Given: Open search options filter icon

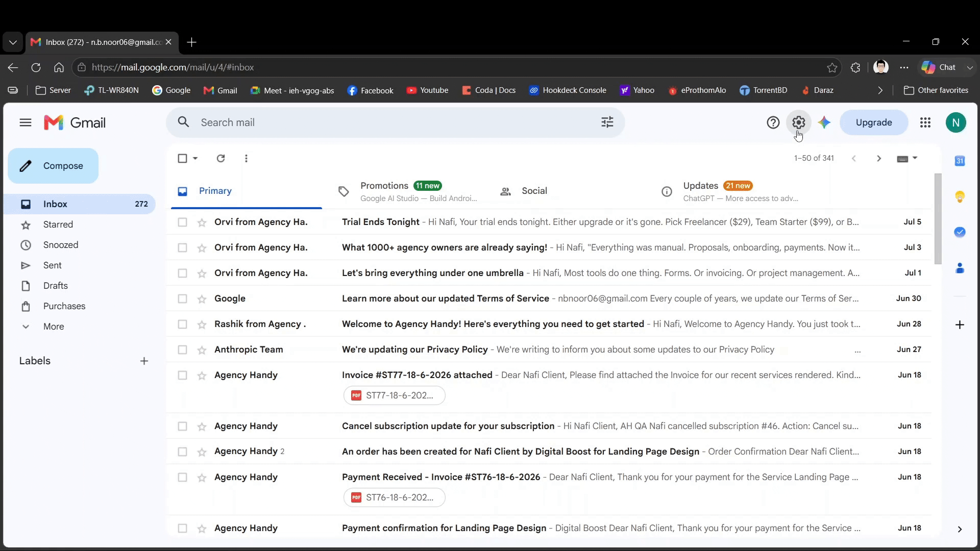Looking at the screenshot, I should click(x=607, y=122).
